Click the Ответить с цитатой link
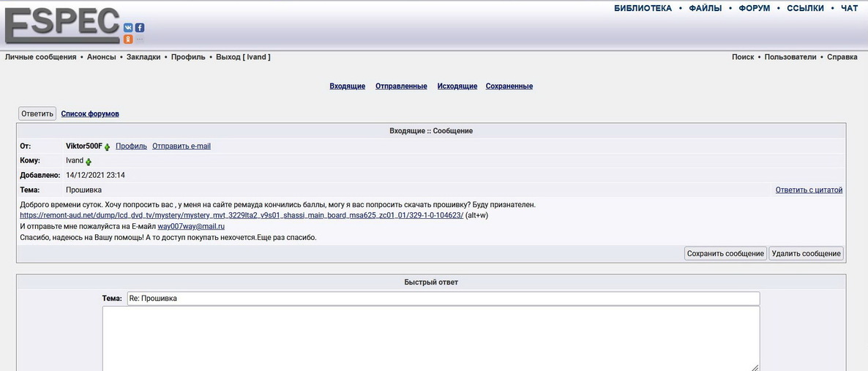Viewport: 868px width, 371px height. point(809,190)
